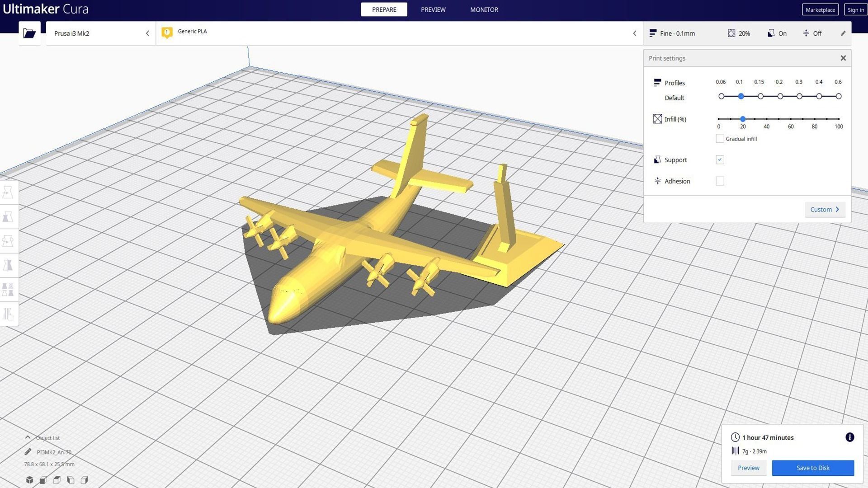Click the support On icon in header

pos(771,33)
